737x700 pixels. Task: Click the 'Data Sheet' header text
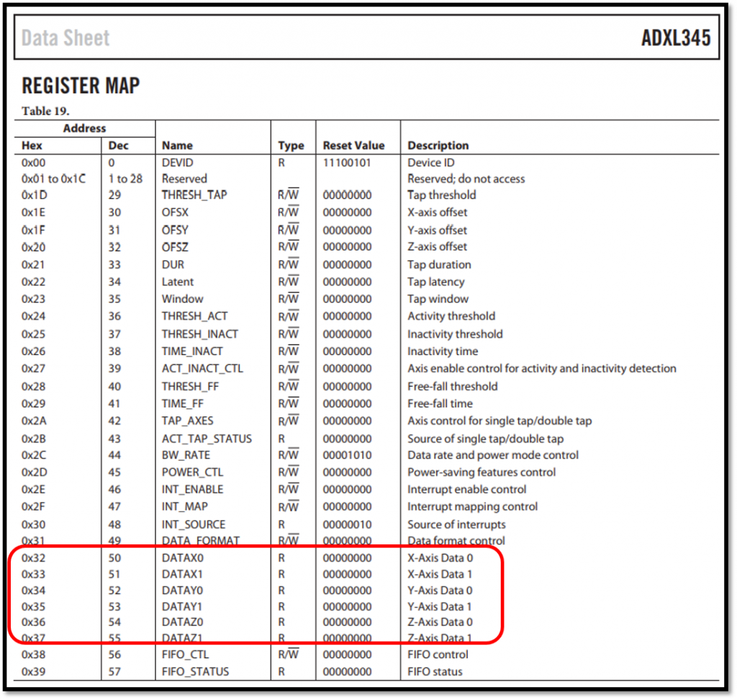tap(65, 38)
